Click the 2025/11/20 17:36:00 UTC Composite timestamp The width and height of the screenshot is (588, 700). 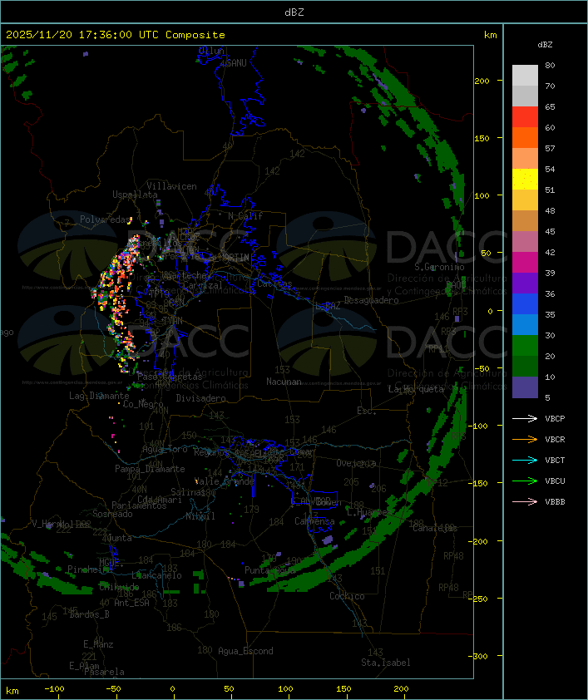[116, 35]
